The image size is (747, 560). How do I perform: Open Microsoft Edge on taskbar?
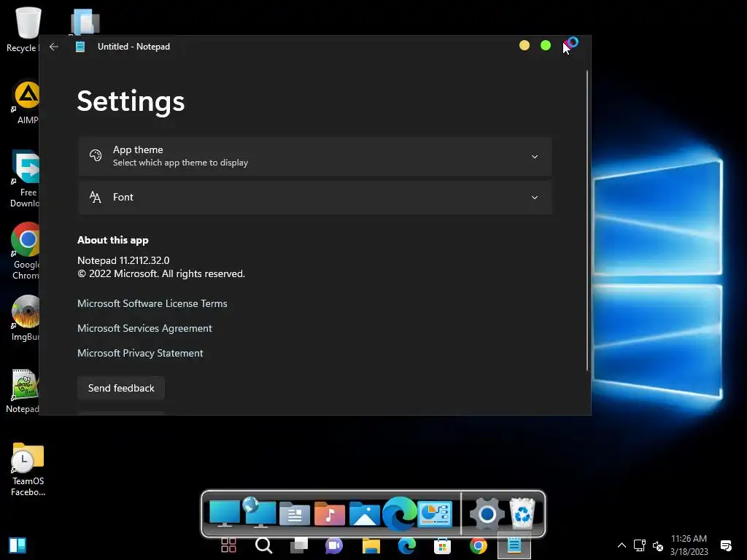[x=406, y=545]
